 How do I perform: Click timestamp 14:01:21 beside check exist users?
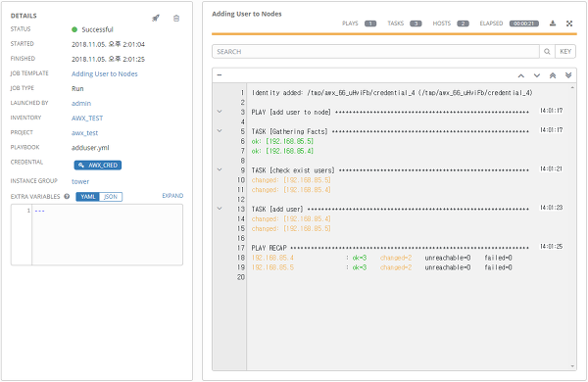[551, 169]
